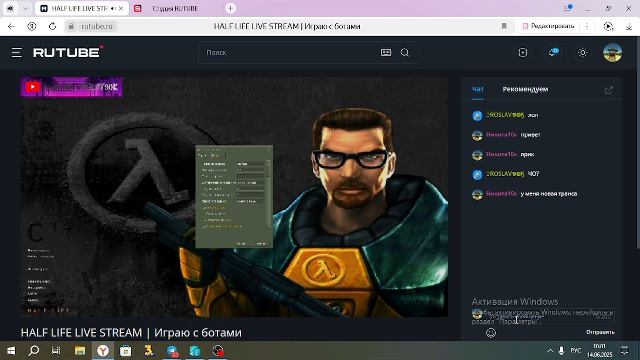Pop out the chat window

609,90
